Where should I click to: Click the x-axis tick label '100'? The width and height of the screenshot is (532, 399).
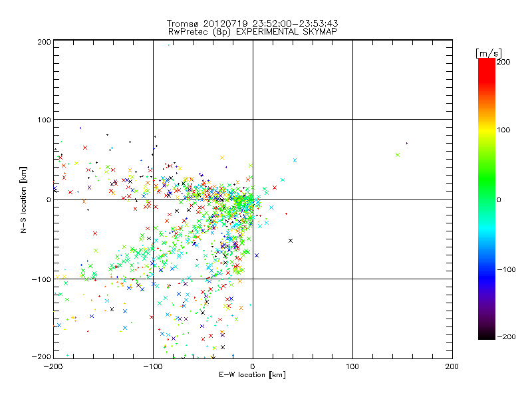coord(352,367)
